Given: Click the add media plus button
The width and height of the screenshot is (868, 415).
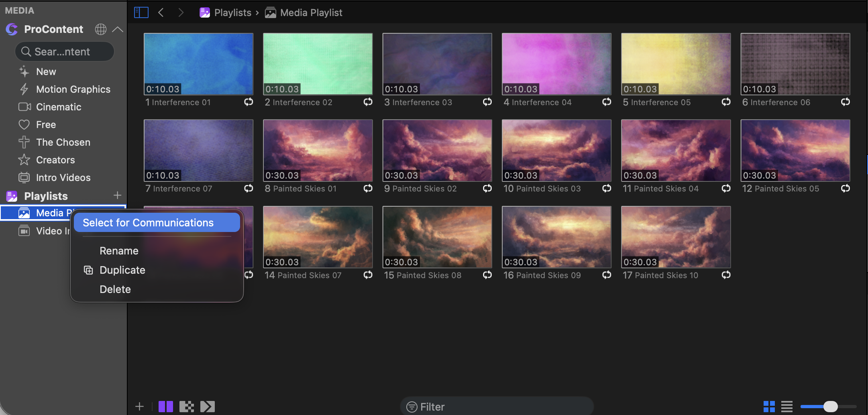Looking at the screenshot, I should (139, 407).
